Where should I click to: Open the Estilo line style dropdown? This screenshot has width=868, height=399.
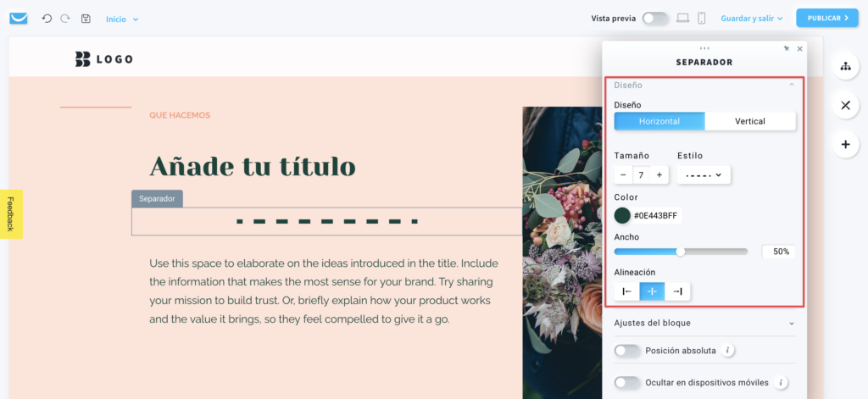(x=704, y=175)
